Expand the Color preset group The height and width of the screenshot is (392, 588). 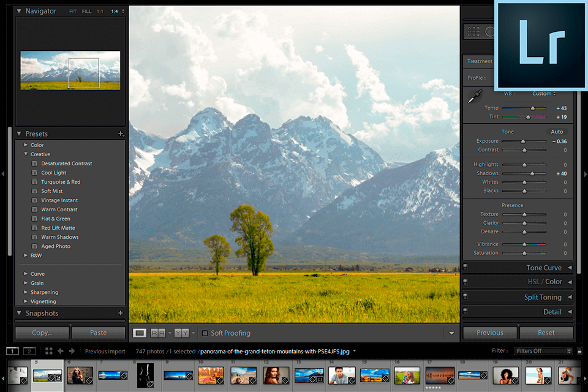[x=26, y=145]
